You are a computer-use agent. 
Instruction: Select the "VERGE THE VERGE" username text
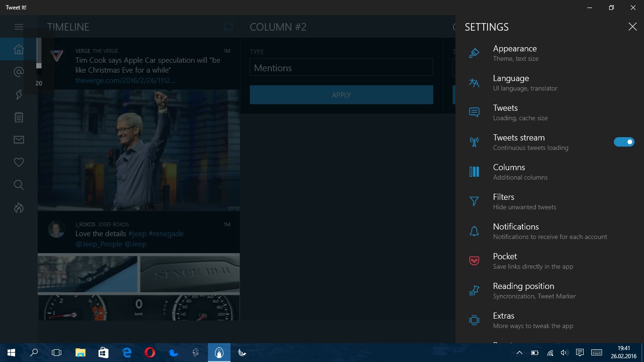tap(97, 51)
